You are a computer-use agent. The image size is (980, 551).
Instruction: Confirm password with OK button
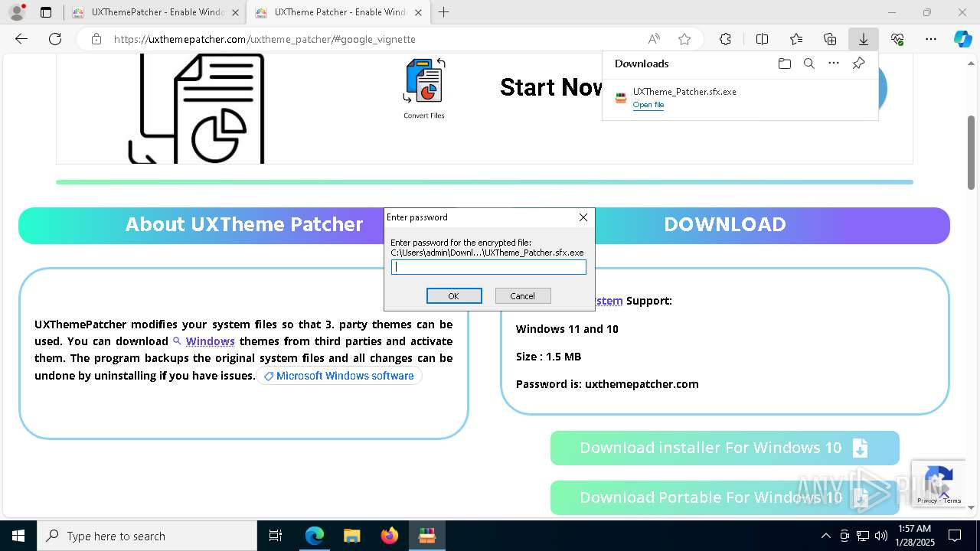click(454, 296)
